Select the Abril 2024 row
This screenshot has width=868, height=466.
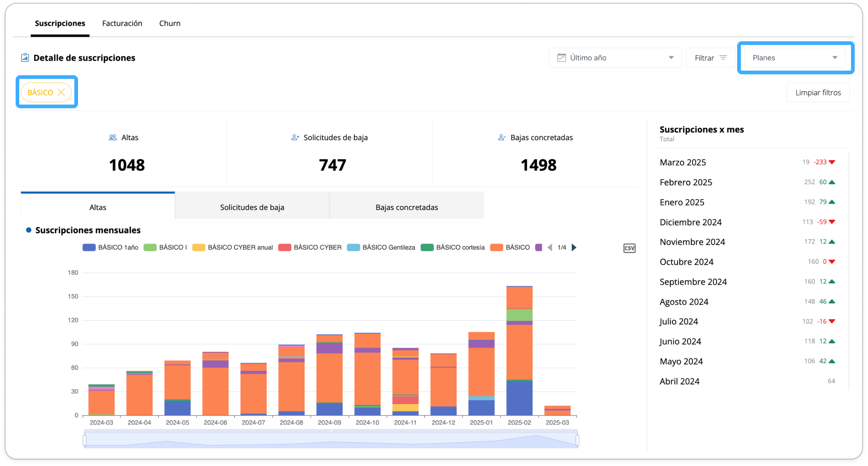tap(747, 381)
